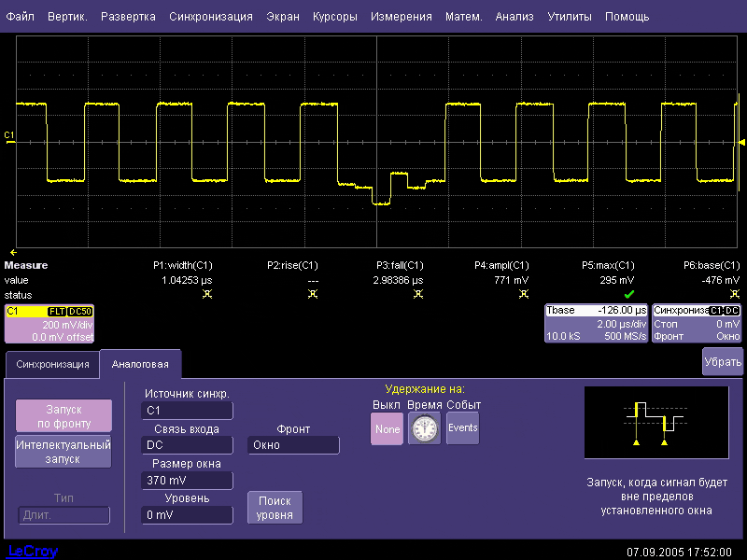Open the trigger descriptor box
747x560 pixels.
(x=697, y=324)
